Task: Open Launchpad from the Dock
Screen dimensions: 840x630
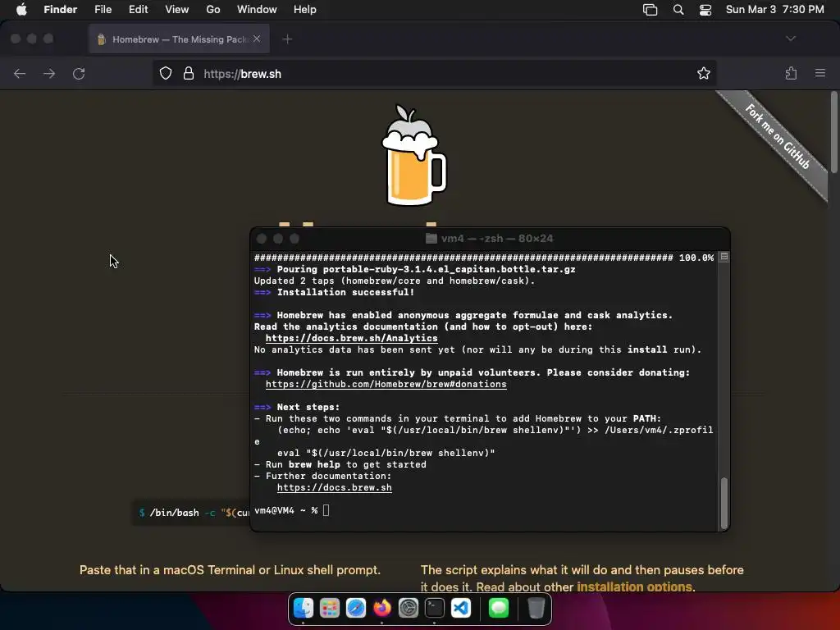Action: coord(330,608)
